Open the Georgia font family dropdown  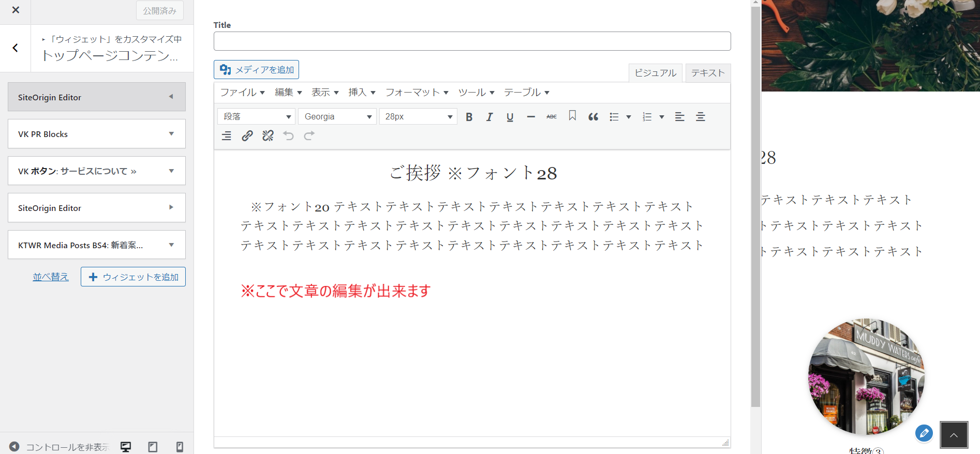point(337,117)
